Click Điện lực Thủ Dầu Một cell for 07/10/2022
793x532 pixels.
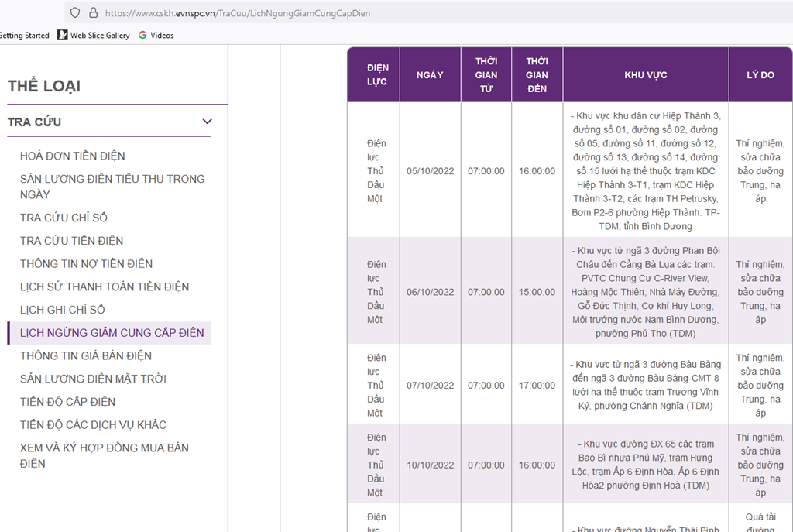tap(376, 386)
